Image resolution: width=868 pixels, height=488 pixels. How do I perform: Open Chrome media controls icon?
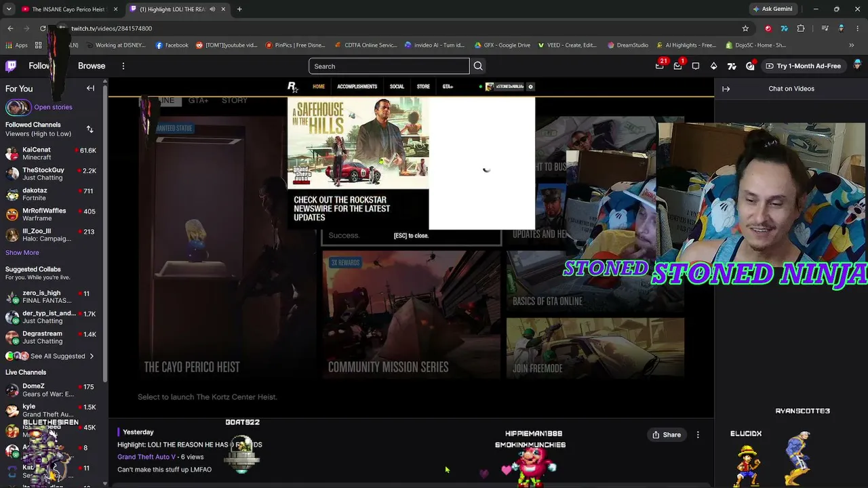click(825, 28)
